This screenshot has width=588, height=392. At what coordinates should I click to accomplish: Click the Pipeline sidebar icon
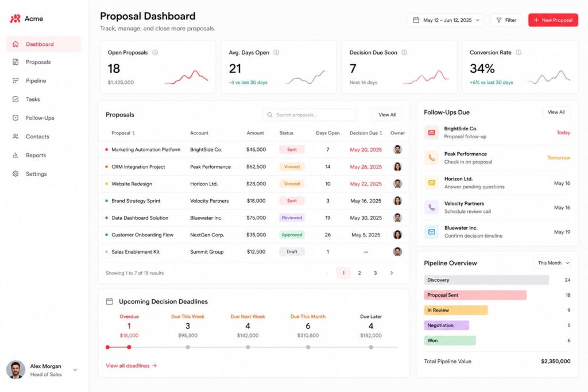pyautogui.click(x=16, y=80)
